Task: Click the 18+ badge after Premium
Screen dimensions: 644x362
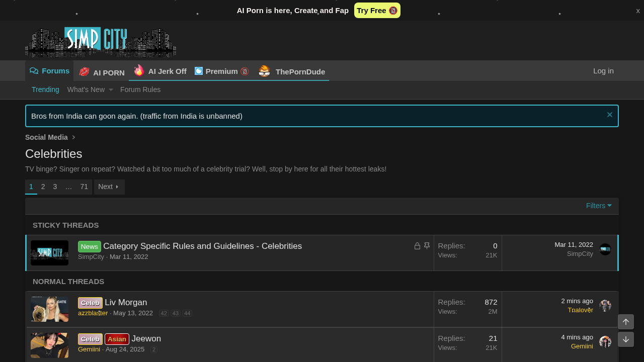Action: [245, 71]
